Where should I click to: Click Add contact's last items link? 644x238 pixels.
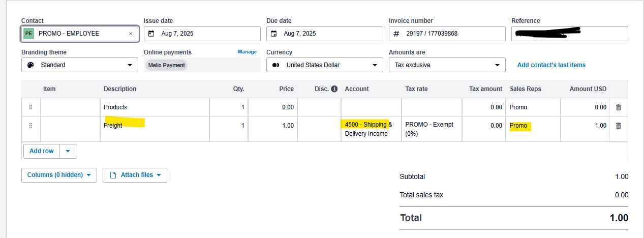551,65
